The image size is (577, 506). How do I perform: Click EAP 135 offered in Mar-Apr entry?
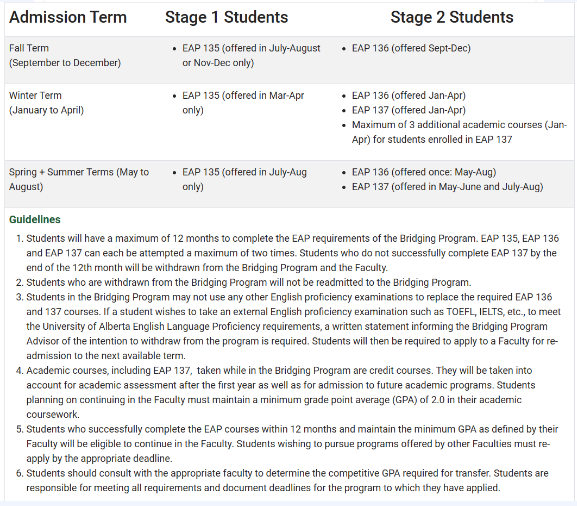point(243,103)
